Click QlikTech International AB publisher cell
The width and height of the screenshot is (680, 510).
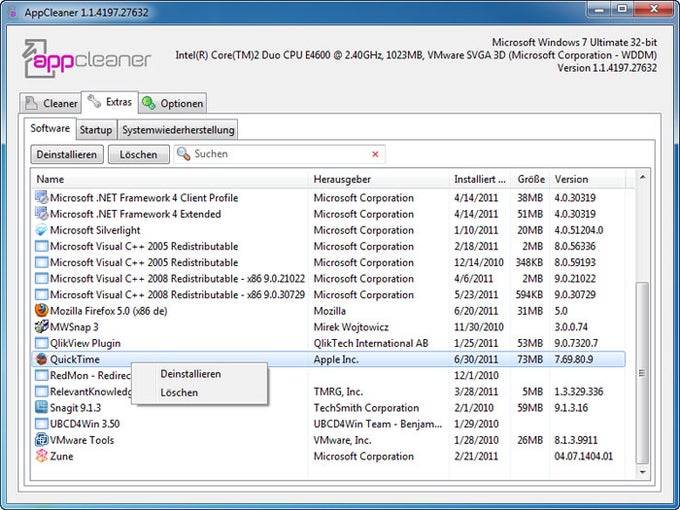(x=371, y=343)
